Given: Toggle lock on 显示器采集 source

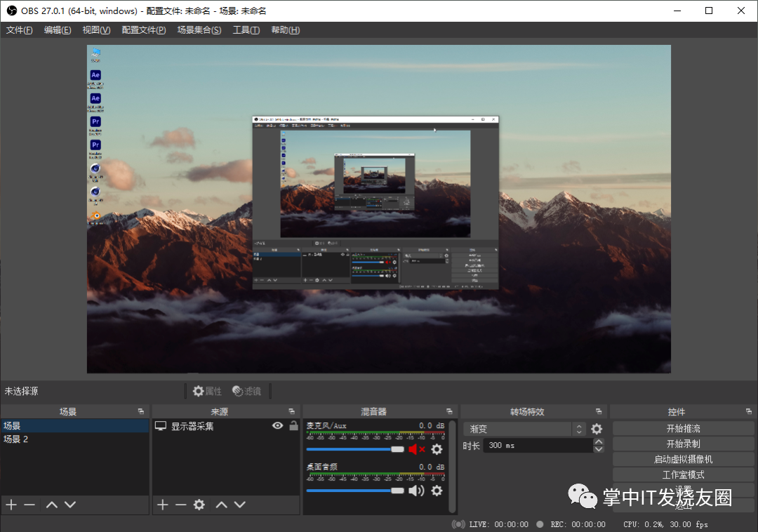Looking at the screenshot, I should [293, 425].
